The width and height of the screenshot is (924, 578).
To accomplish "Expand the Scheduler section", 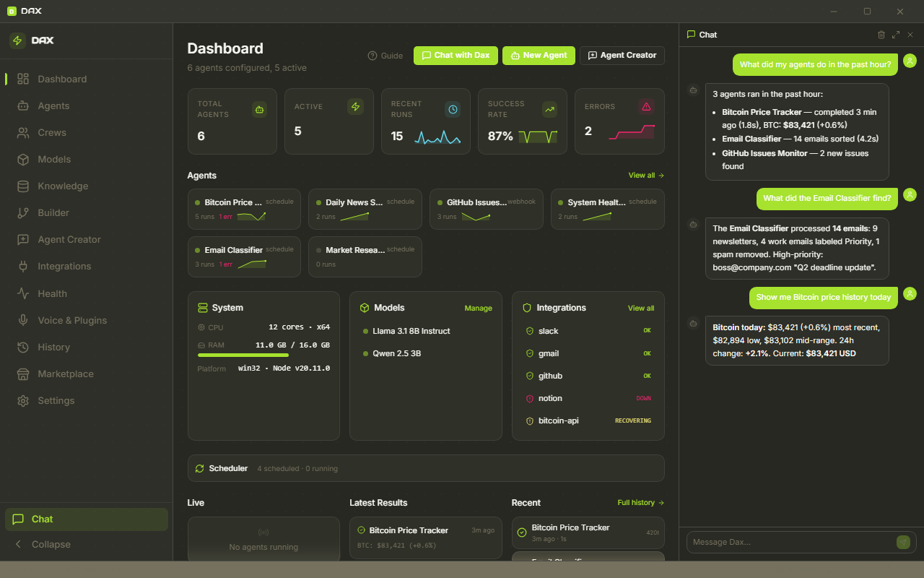I will point(426,468).
